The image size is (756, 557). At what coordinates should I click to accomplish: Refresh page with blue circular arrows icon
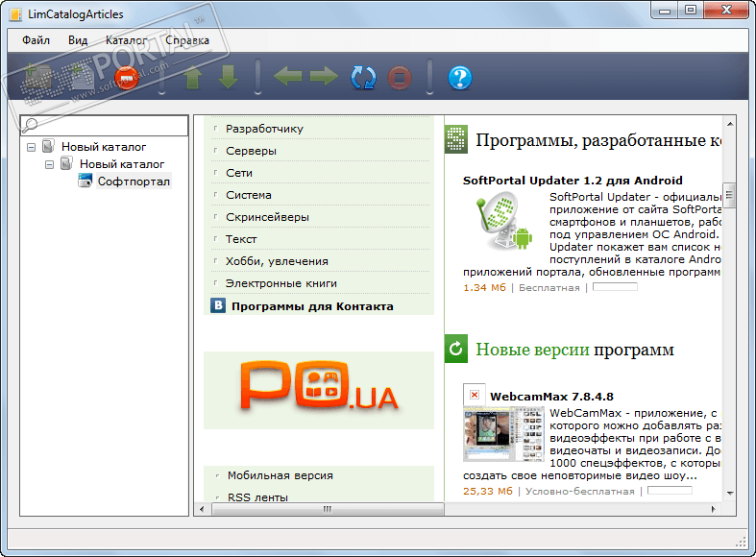pyautogui.click(x=363, y=78)
